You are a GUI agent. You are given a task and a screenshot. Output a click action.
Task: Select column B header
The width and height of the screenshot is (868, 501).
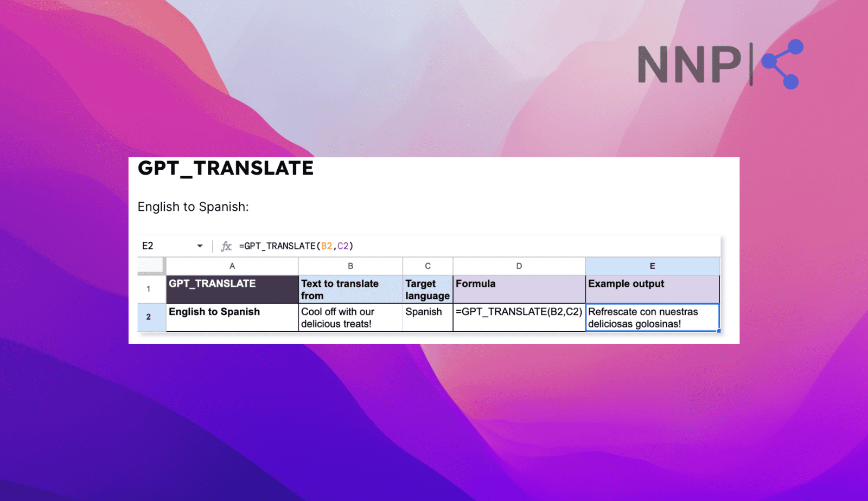click(x=350, y=266)
